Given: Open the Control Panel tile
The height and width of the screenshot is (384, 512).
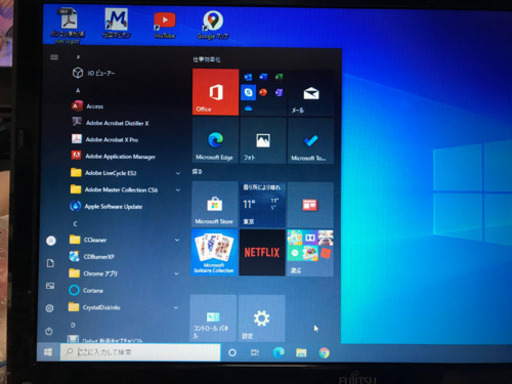Looking at the screenshot, I should pyautogui.click(x=213, y=318).
